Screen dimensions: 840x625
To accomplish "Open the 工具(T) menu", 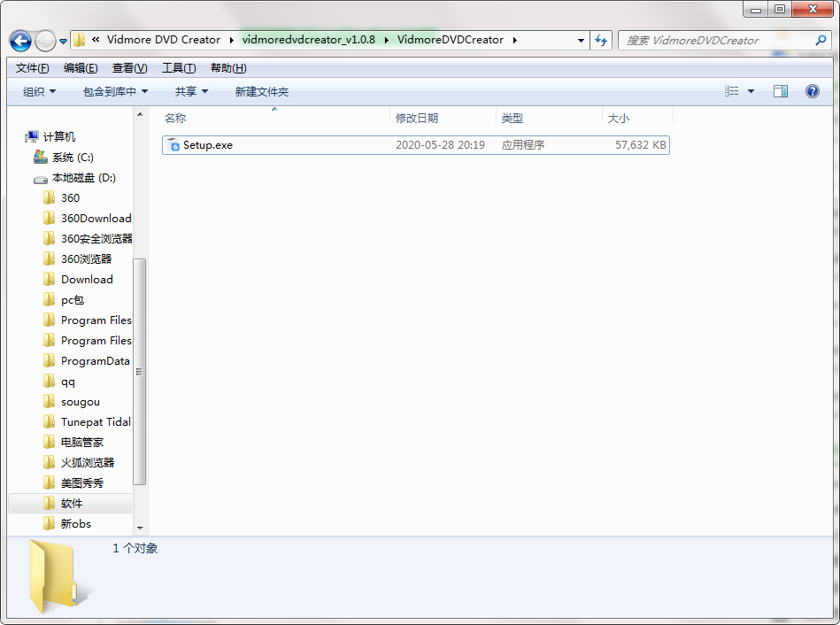I will [179, 68].
